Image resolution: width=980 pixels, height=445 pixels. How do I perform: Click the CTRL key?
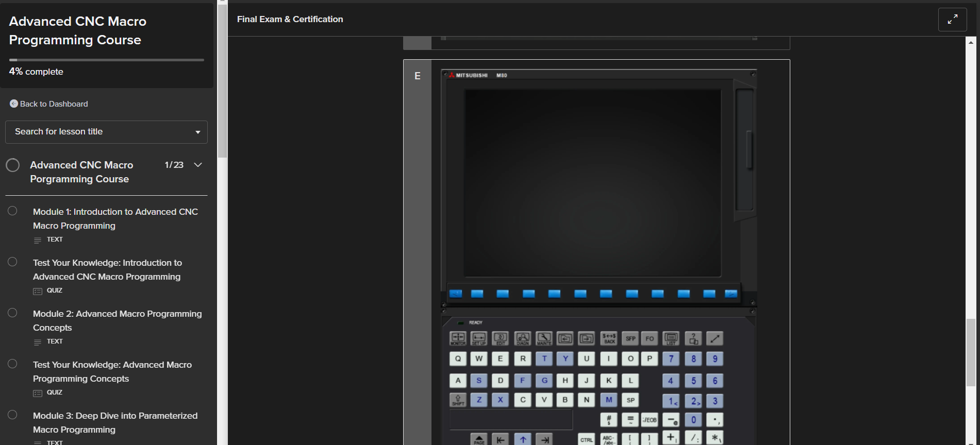tap(587, 439)
